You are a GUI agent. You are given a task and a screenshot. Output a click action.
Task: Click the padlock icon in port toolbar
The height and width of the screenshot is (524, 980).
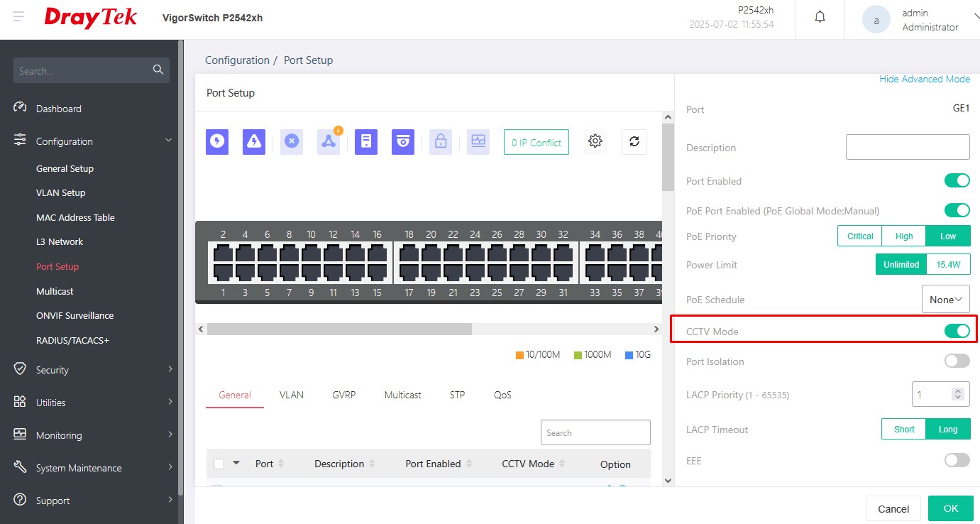[441, 142]
